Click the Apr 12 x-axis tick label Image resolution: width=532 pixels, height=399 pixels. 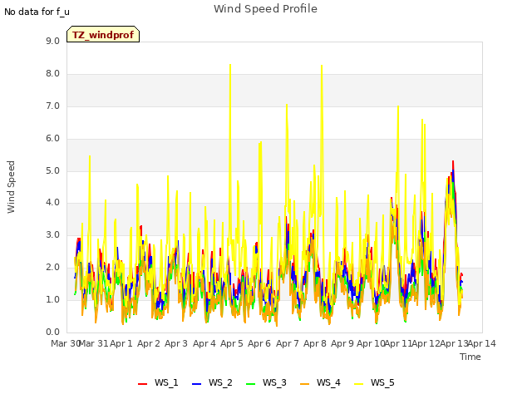[426, 343]
